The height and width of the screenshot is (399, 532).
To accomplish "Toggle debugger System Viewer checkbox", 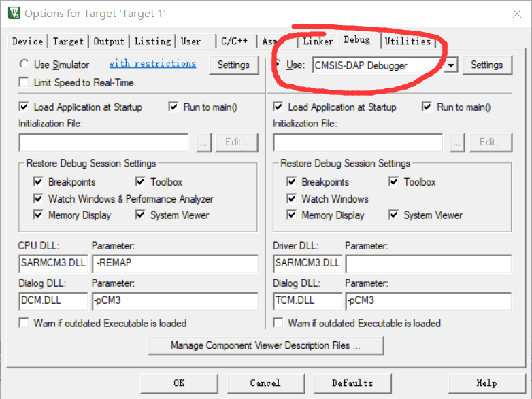I will click(x=394, y=215).
